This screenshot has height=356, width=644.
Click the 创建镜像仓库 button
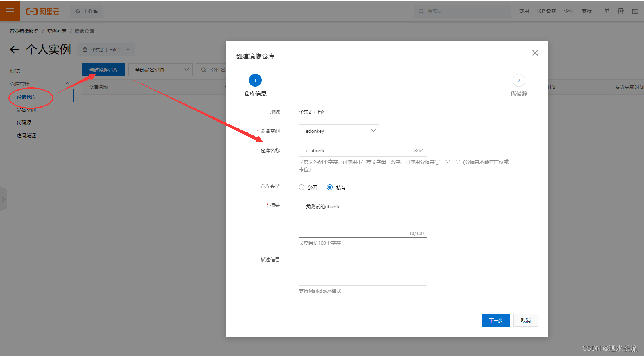(104, 70)
